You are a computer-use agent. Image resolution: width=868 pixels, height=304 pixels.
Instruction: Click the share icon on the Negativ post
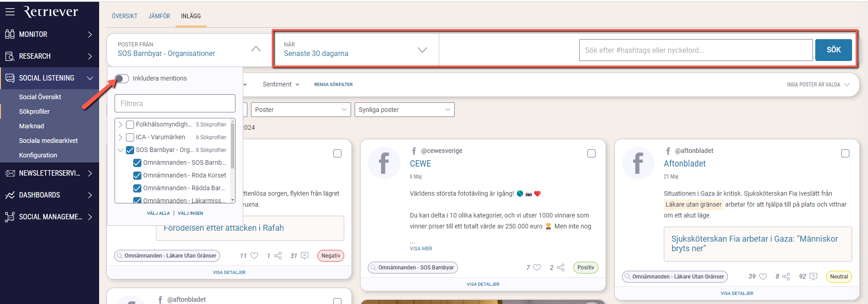(x=278, y=256)
